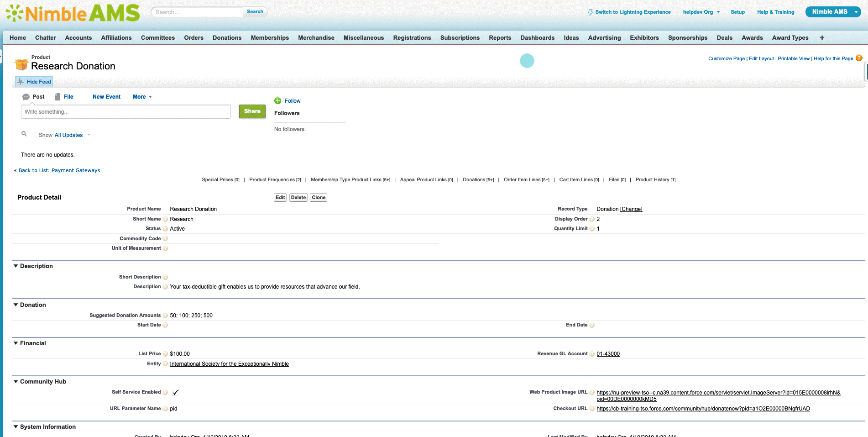Screen dimensions: 868x437
Task: Open the More dropdown in feed
Action: click(x=142, y=97)
